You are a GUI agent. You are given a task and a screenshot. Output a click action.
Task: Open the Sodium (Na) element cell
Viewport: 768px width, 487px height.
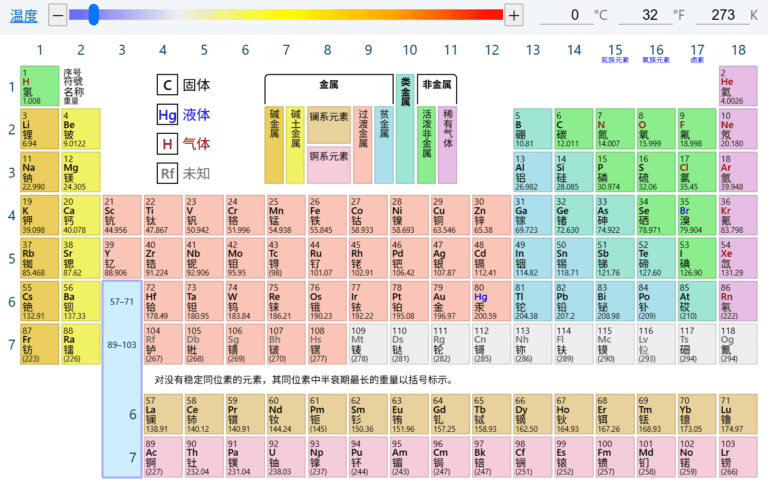point(40,172)
